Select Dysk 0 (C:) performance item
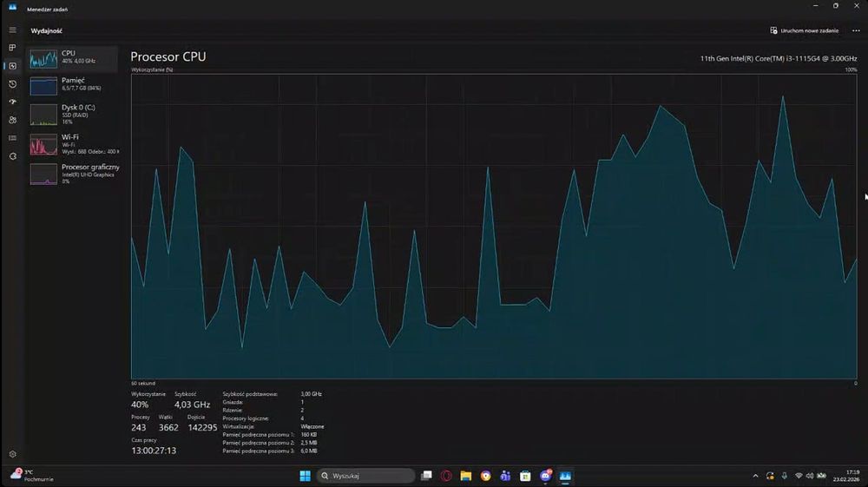The image size is (868, 487). [73, 115]
